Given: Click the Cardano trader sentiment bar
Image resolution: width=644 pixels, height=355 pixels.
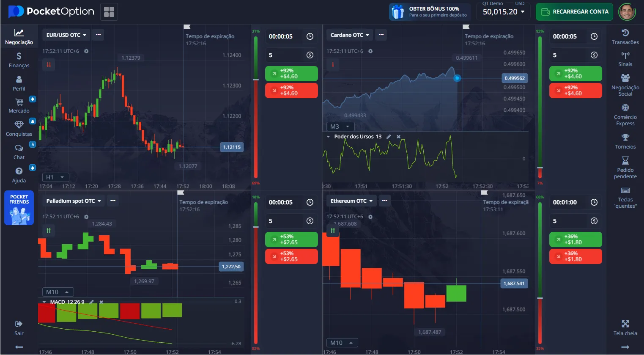Looking at the screenshot, I should (540, 107).
